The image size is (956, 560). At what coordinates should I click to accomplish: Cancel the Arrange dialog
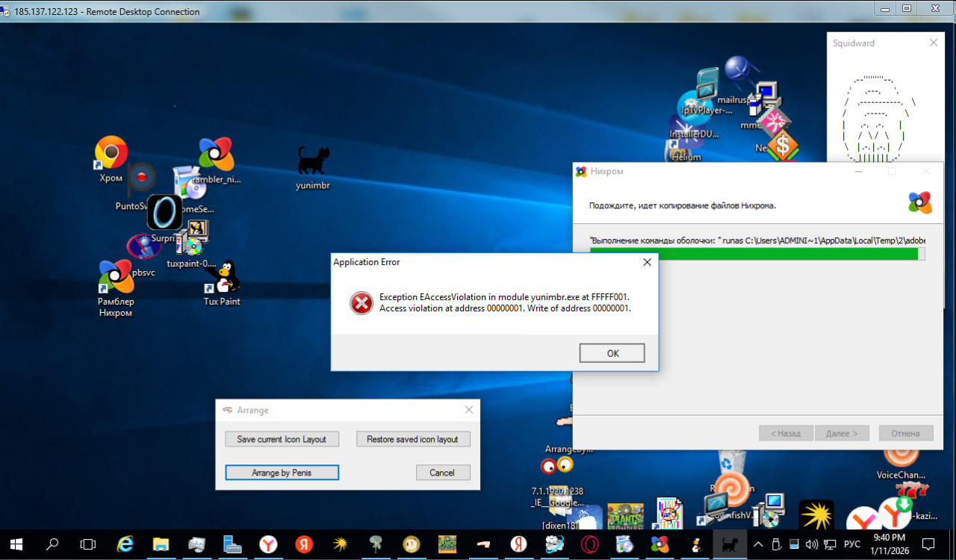[442, 472]
